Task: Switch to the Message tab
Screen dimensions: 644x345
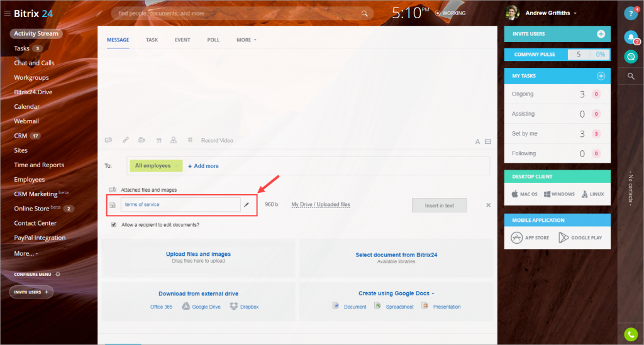Action: point(118,40)
